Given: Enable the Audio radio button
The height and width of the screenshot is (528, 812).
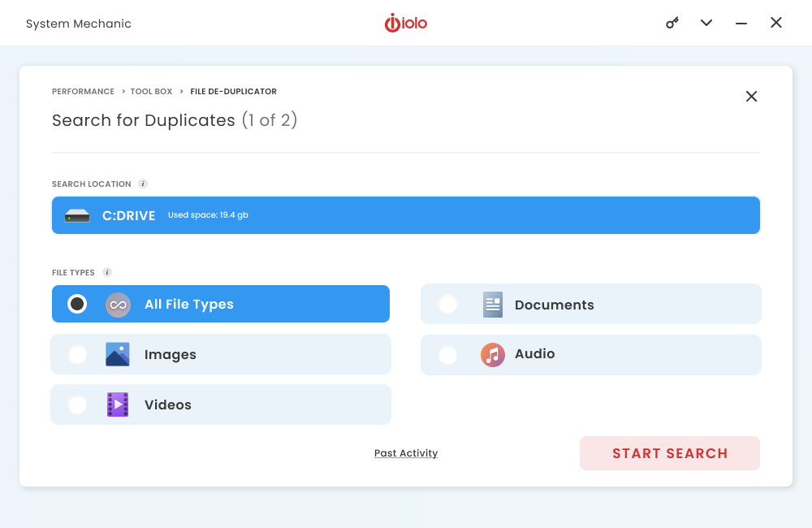Looking at the screenshot, I should (447, 355).
